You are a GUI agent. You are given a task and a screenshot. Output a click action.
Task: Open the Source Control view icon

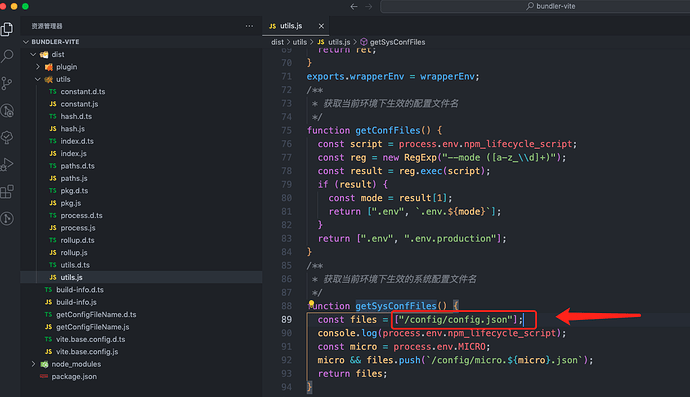pos(7,83)
